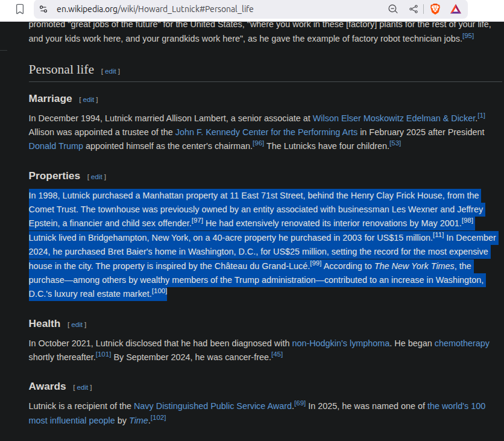Viewport: 504px width, 441px height.
Task: Click the Properties heading text
Action: point(54,176)
